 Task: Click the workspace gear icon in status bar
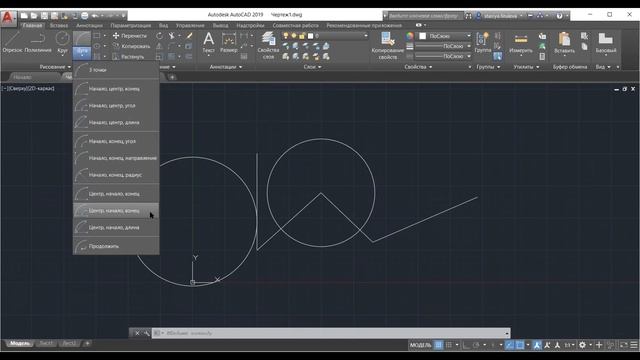pyautogui.click(x=582, y=345)
